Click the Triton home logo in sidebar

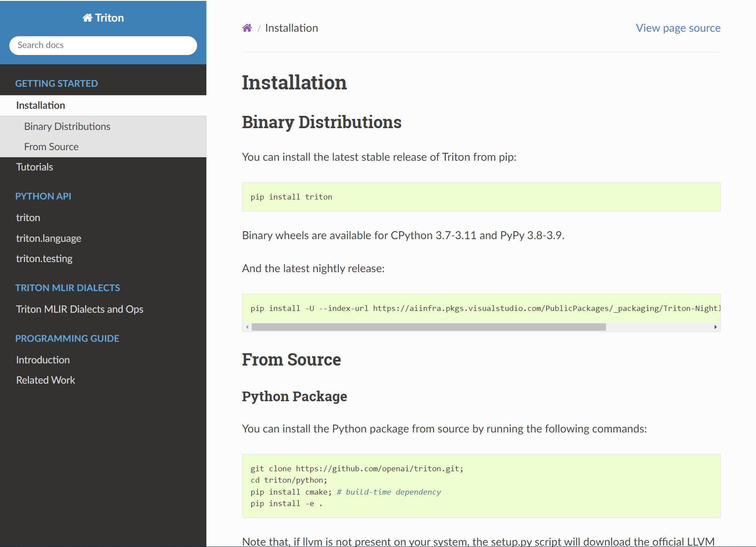click(x=103, y=18)
